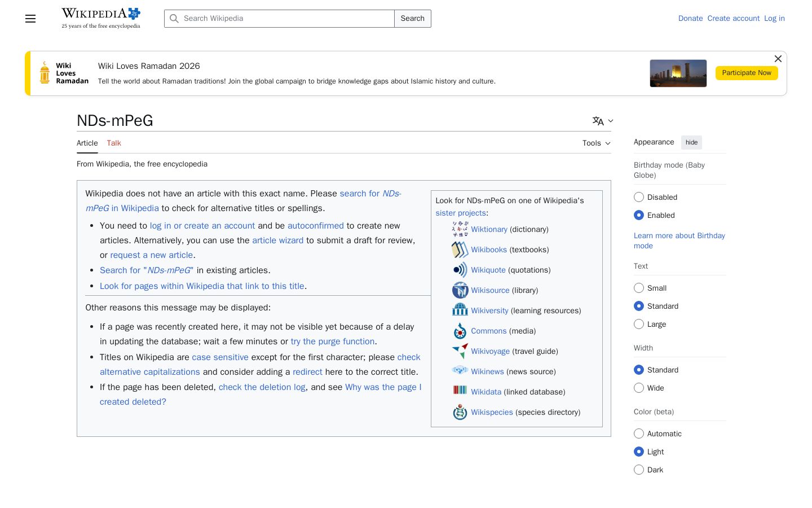Image resolution: width=812 pixels, height=508 pixels.
Task: Open the autoconfirmed link
Action: [x=316, y=226]
